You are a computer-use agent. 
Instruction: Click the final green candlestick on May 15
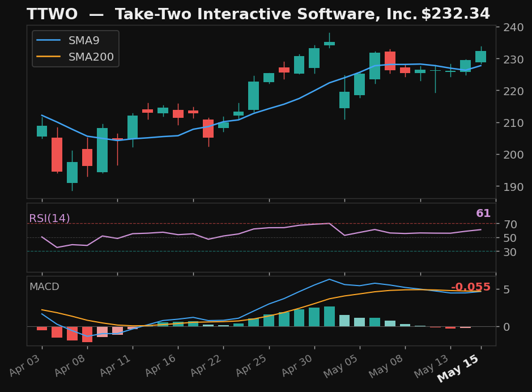(x=481, y=56)
